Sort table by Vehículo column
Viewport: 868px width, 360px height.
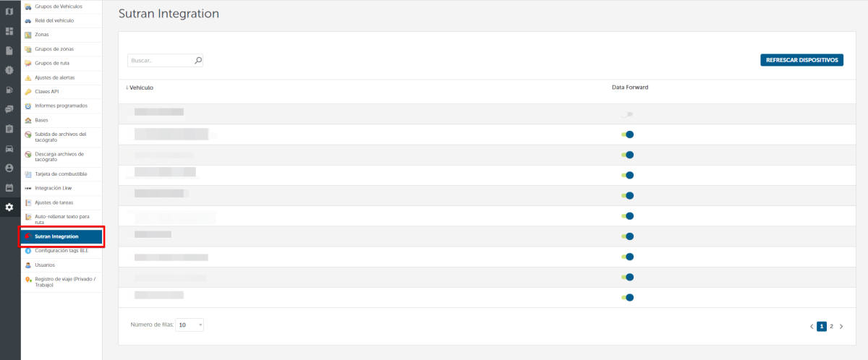click(x=140, y=87)
